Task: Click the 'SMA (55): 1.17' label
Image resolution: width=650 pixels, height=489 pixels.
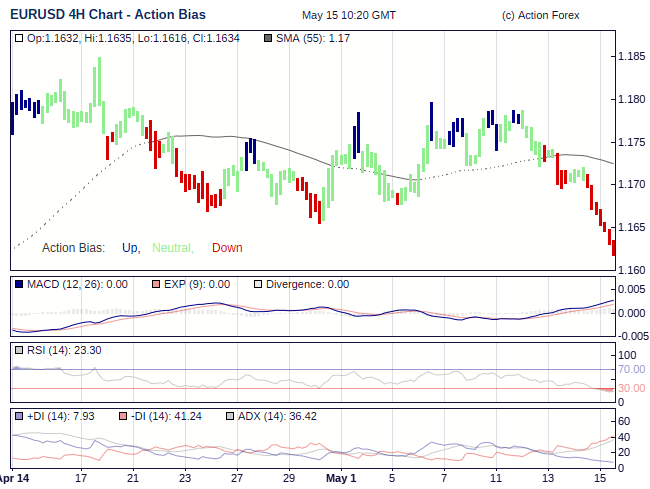Action: point(313,39)
